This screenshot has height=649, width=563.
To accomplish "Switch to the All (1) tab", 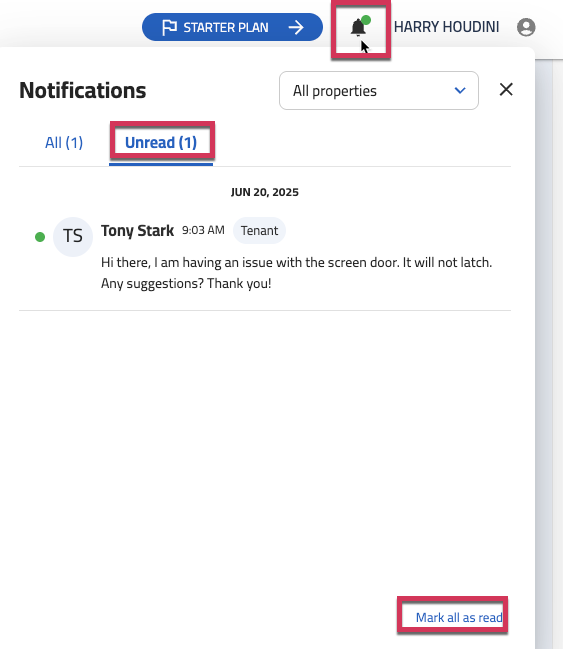I will point(64,143).
